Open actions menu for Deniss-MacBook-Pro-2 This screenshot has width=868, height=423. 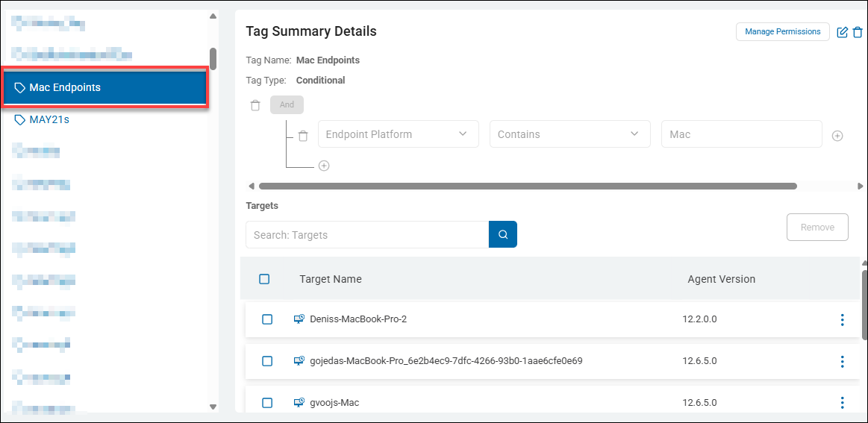coord(842,319)
